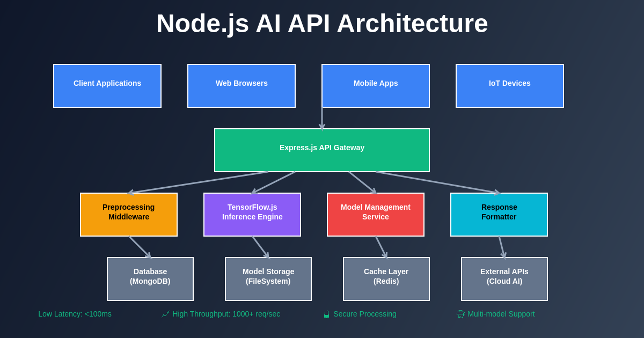Click the red Model Management Service box

[x=376, y=215]
